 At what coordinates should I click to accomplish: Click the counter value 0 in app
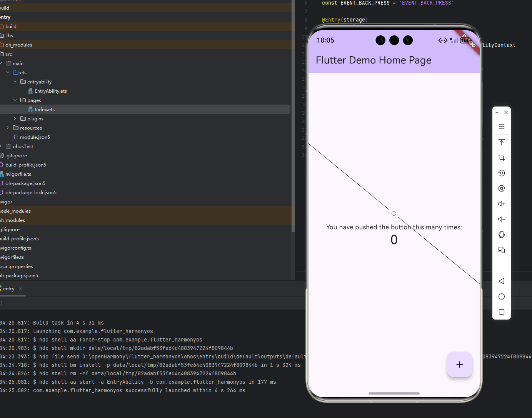[x=394, y=240]
